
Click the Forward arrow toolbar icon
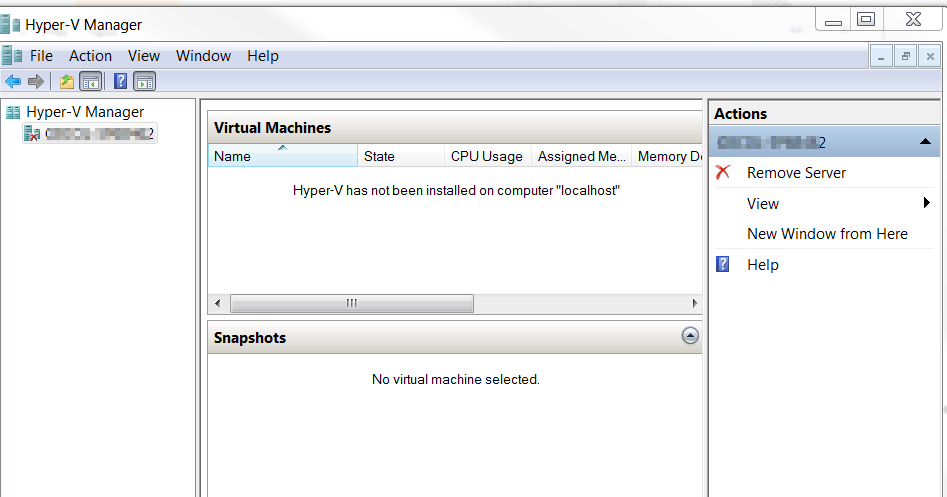point(36,81)
